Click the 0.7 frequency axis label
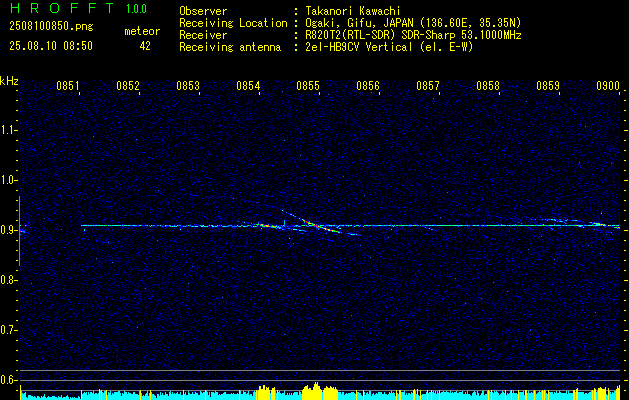This screenshot has height=400, width=629. (8, 330)
